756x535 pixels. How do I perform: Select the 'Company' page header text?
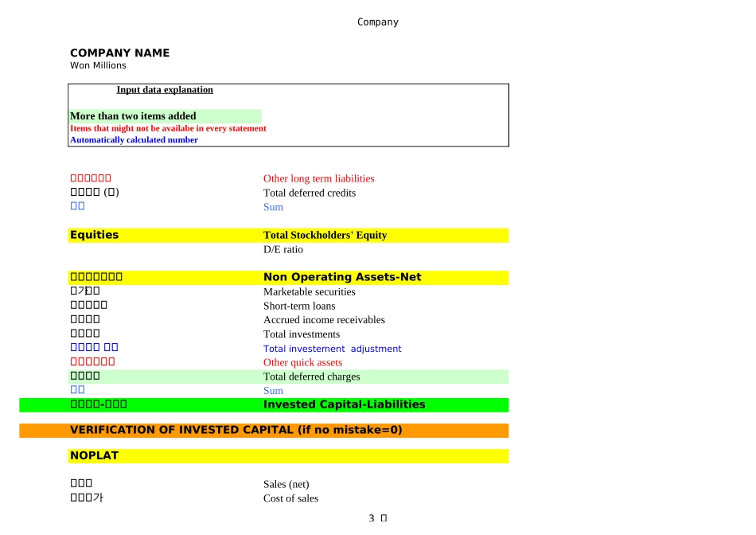[x=377, y=22]
